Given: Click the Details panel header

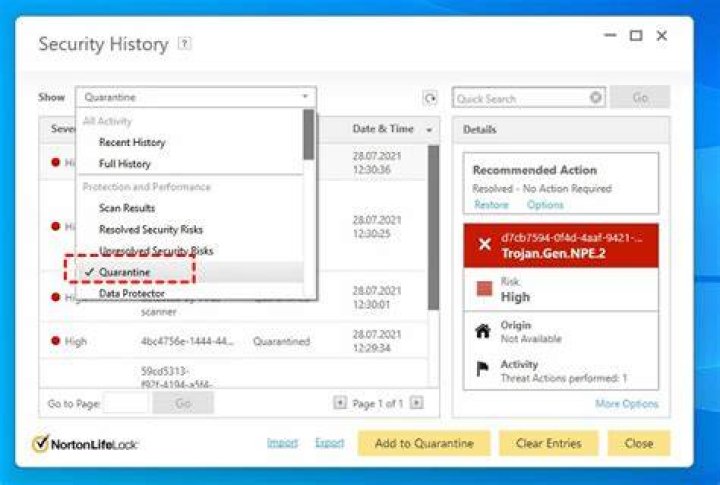Looking at the screenshot, I should point(561,130).
